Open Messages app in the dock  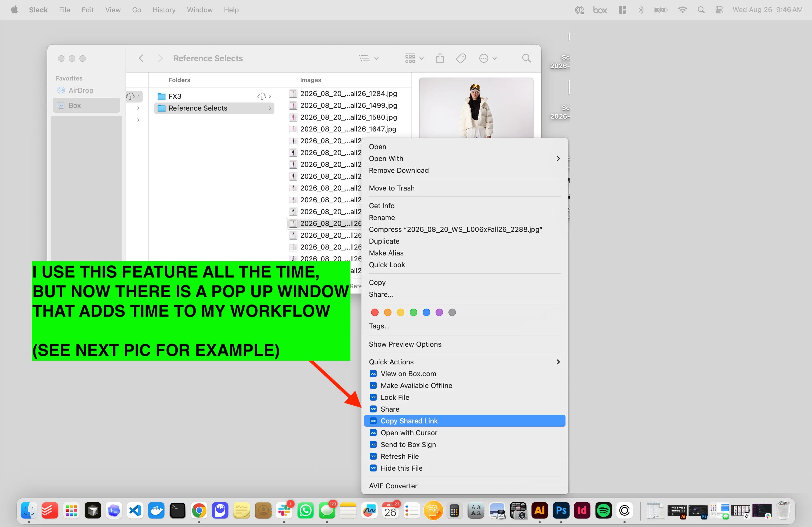tap(327, 510)
